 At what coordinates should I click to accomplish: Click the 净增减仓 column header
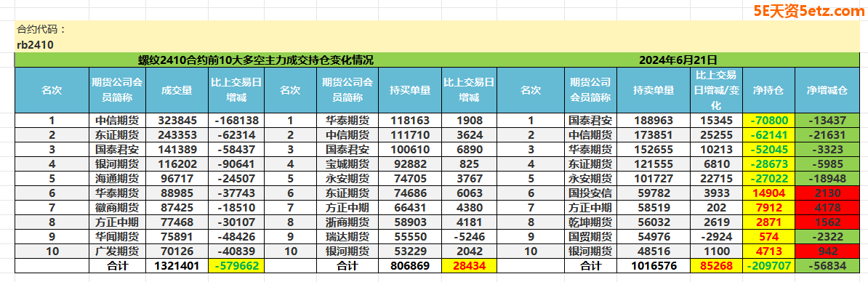[x=827, y=91]
